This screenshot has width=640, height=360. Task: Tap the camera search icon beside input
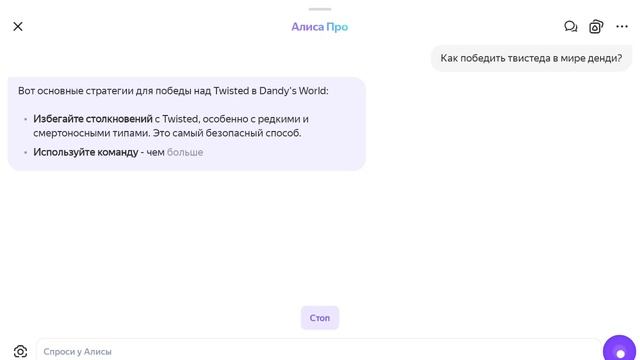click(20, 351)
